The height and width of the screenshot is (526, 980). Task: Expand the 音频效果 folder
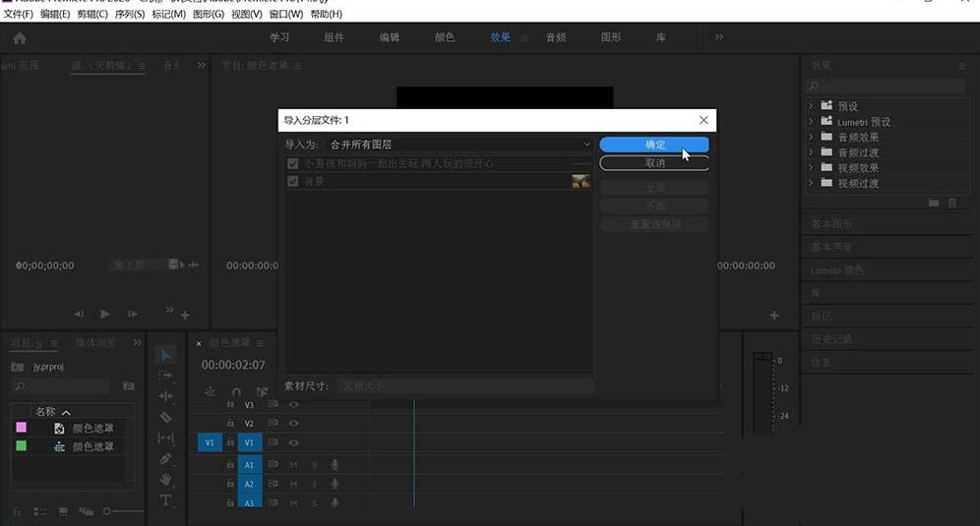tap(811, 137)
